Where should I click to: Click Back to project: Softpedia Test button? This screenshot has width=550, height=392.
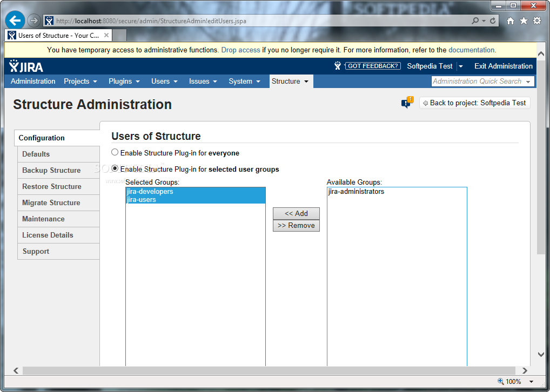tap(474, 103)
